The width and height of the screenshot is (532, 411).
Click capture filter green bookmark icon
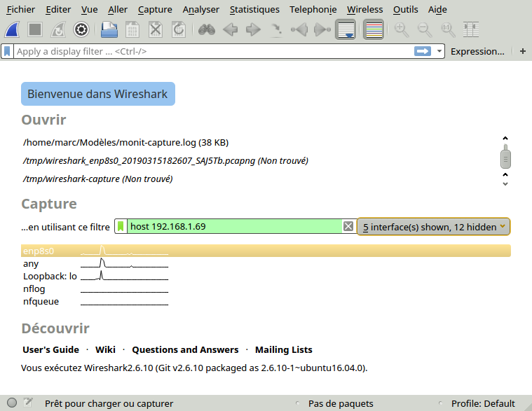[x=121, y=226]
